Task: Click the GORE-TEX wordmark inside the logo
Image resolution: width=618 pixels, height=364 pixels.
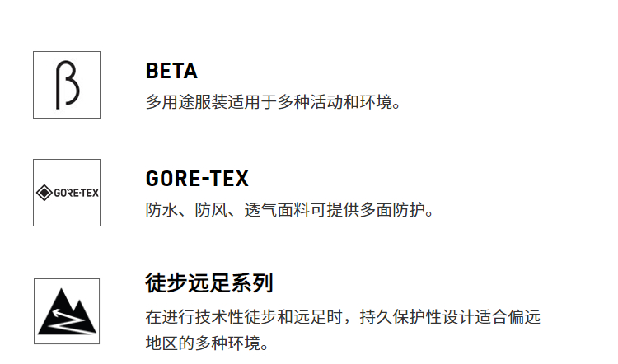Action: 75,194
